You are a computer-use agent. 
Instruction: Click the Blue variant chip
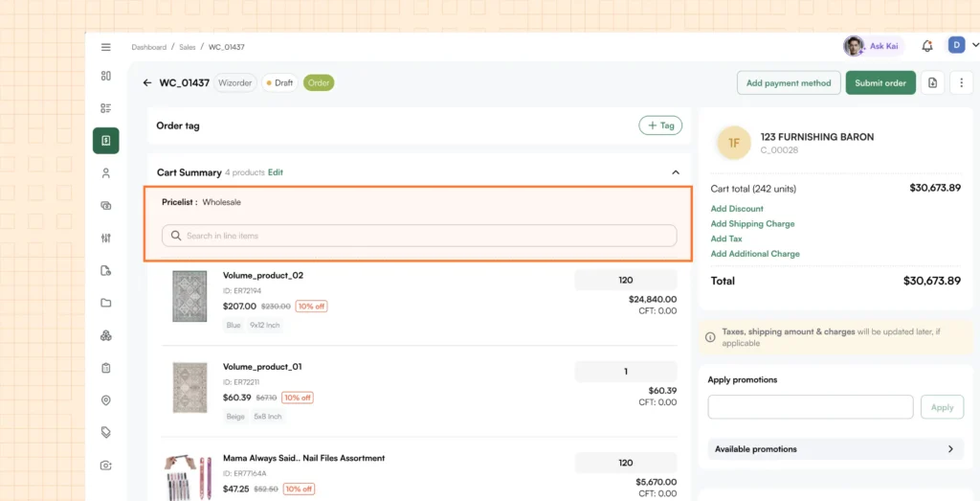pyautogui.click(x=234, y=326)
